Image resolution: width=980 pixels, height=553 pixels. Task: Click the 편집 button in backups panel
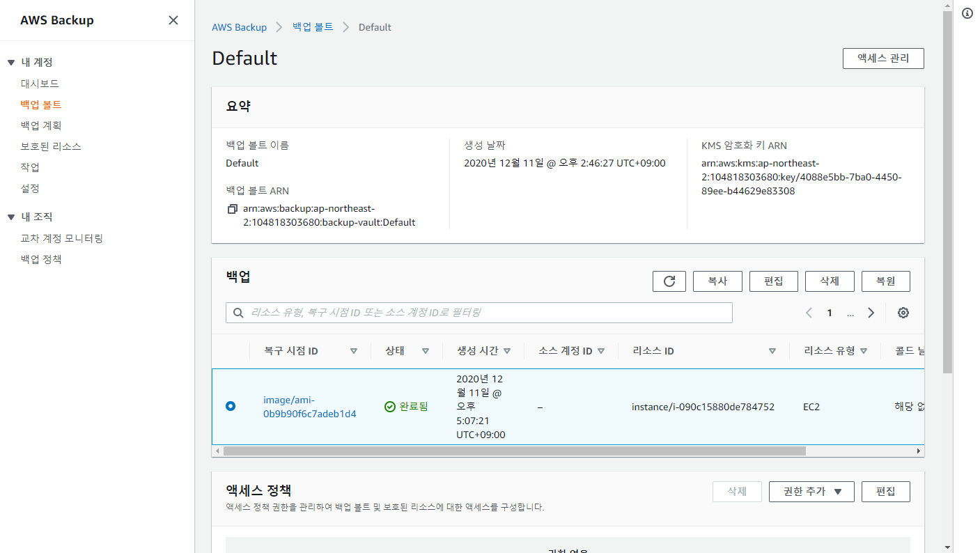click(x=774, y=281)
